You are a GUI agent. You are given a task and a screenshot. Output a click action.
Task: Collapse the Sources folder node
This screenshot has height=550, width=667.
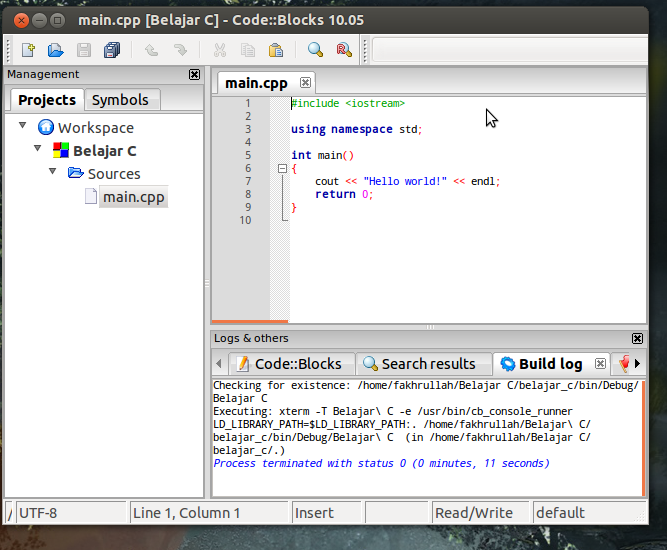53,173
